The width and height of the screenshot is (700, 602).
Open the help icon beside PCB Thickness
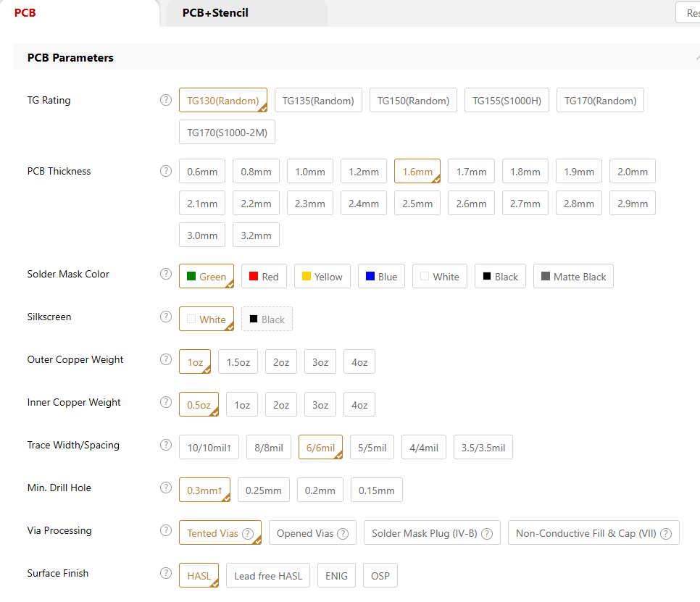click(166, 171)
